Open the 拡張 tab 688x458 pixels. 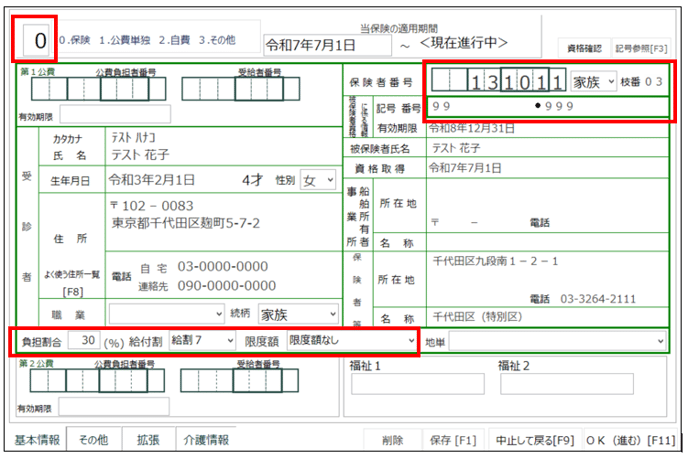[147, 440]
